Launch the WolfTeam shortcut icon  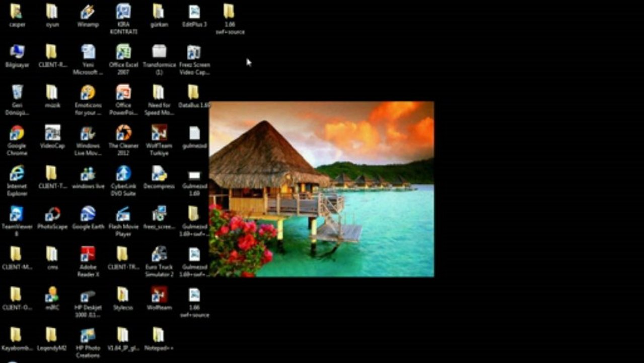point(159,294)
